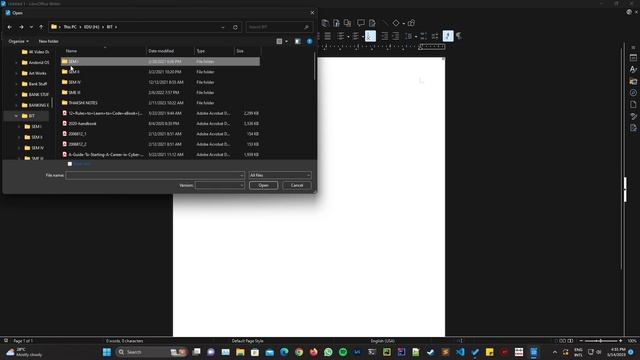Open Sidebar Styles panel icon
The width and height of the screenshot is (640, 360).
pos(633,69)
